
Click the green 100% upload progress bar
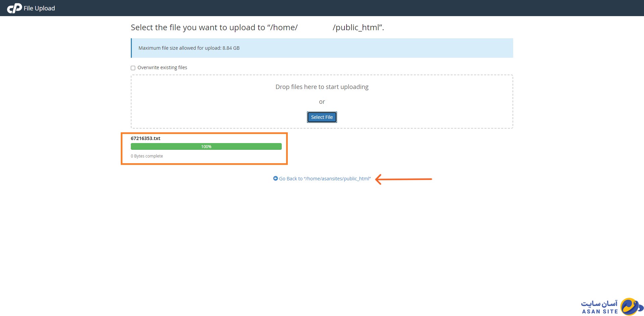pos(206,146)
